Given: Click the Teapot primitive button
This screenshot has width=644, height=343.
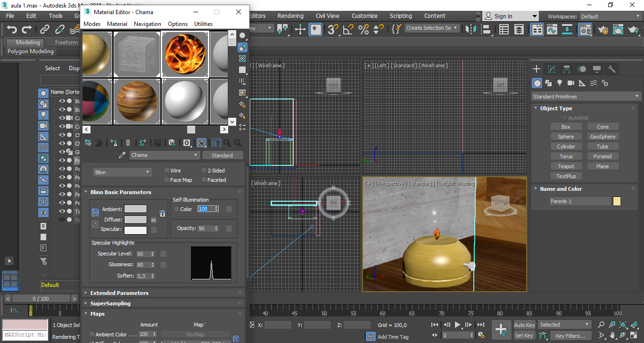Looking at the screenshot, I should pyautogui.click(x=566, y=166).
